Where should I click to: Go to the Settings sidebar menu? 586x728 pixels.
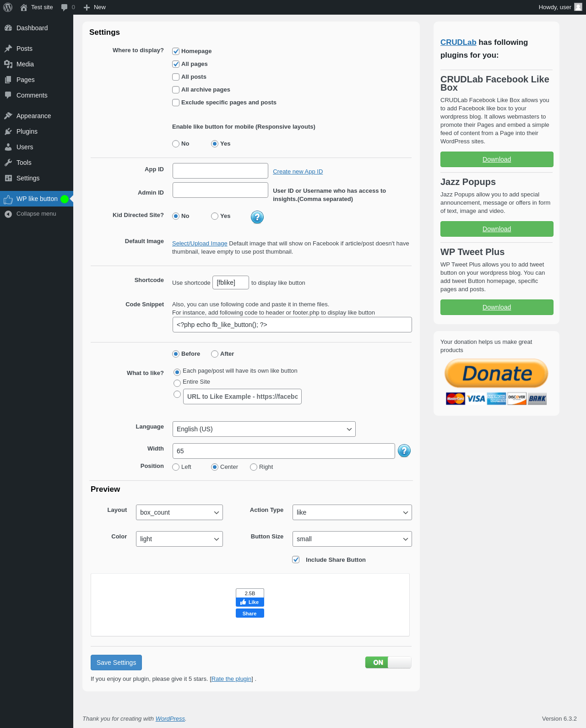37,178
